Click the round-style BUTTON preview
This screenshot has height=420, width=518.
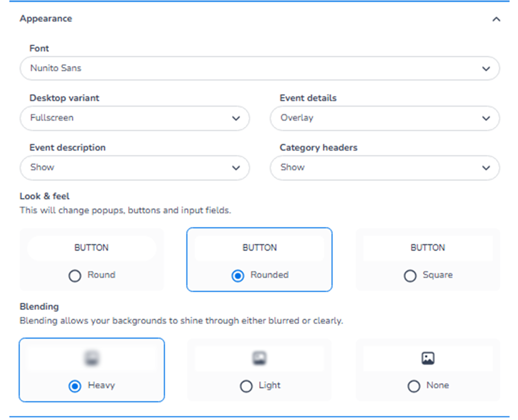[x=92, y=248]
